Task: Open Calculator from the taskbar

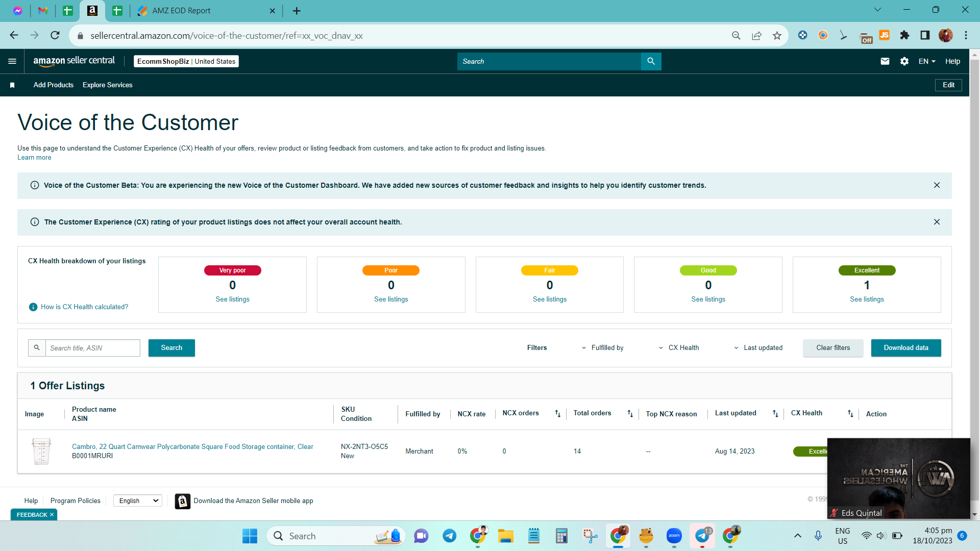Action: pos(561,536)
